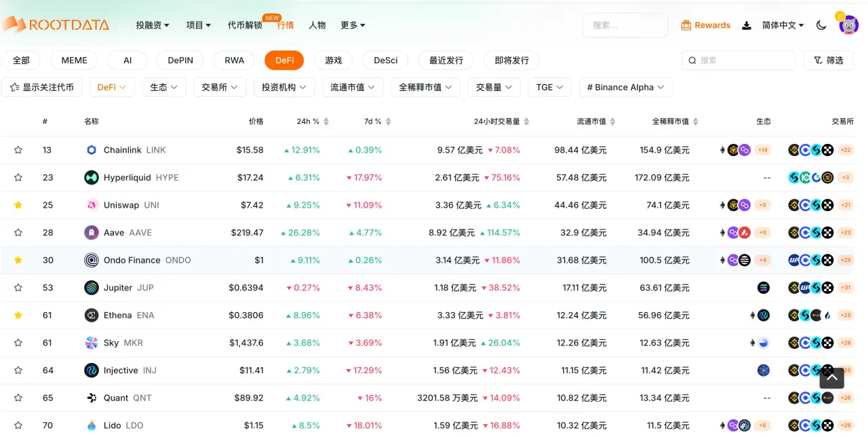The height and width of the screenshot is (437, 868).
Task: Click the Hyperliquid token logo
Action: pos(92,178)
